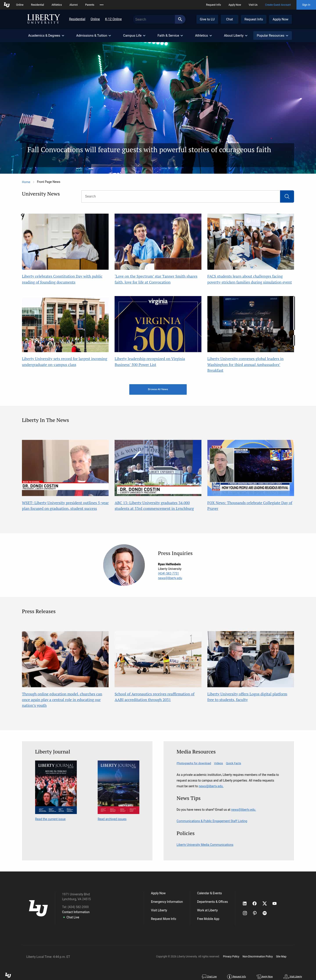Click Visit Us in top bar
This screenshot has height=980, width=316.
click(253, 5)
